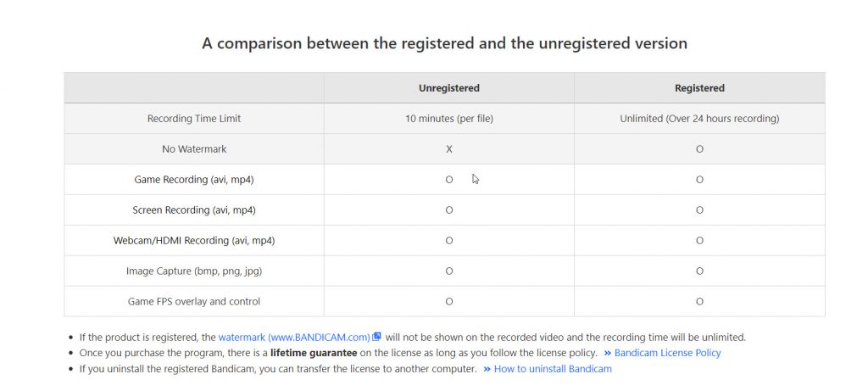Click the lifetime guarantee bold text
Image resolution: width=868 pixels, height=391 pixels.
(x=314, y=353)
